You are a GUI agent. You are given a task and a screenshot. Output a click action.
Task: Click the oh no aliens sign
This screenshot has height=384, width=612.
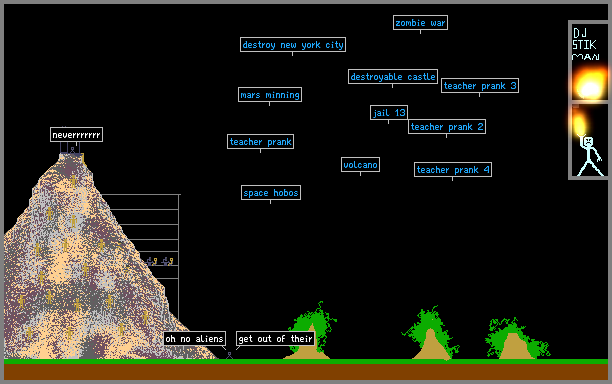tap(194, 338)
